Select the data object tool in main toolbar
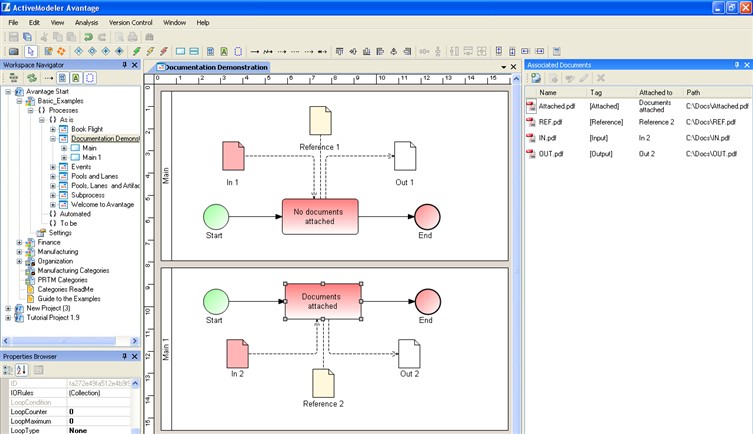 tap(210, 51)
